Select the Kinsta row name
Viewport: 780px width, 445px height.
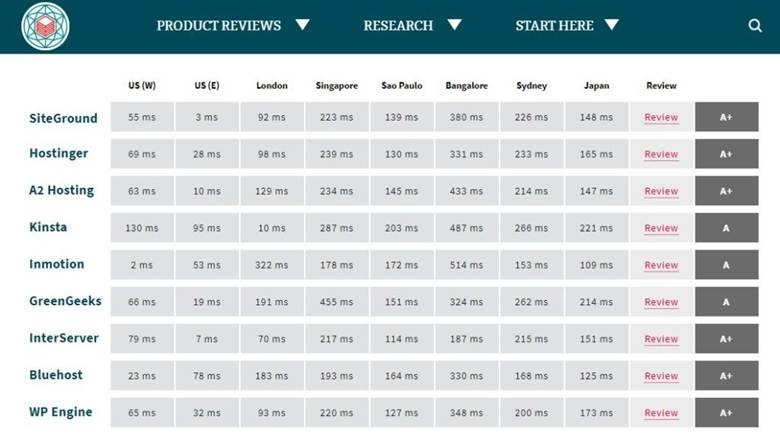coord(48,227)
